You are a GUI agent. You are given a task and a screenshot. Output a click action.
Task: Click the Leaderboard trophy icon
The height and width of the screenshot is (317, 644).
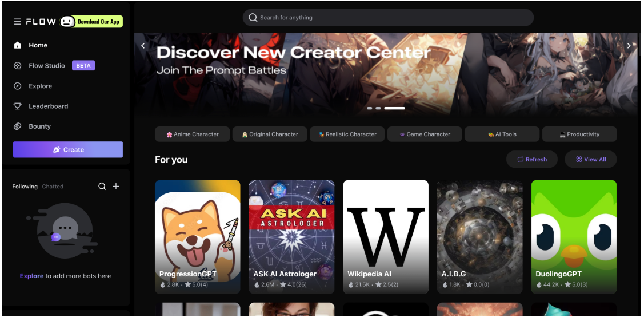coord(17,106)
